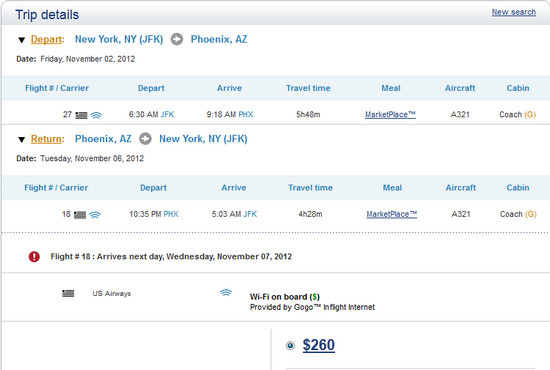Open MarketPlace meal link for flight 27
Screen dimensions: 550x370
[390, 115]
